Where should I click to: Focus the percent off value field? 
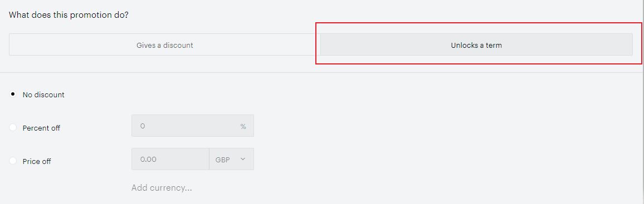click(193, 126)
